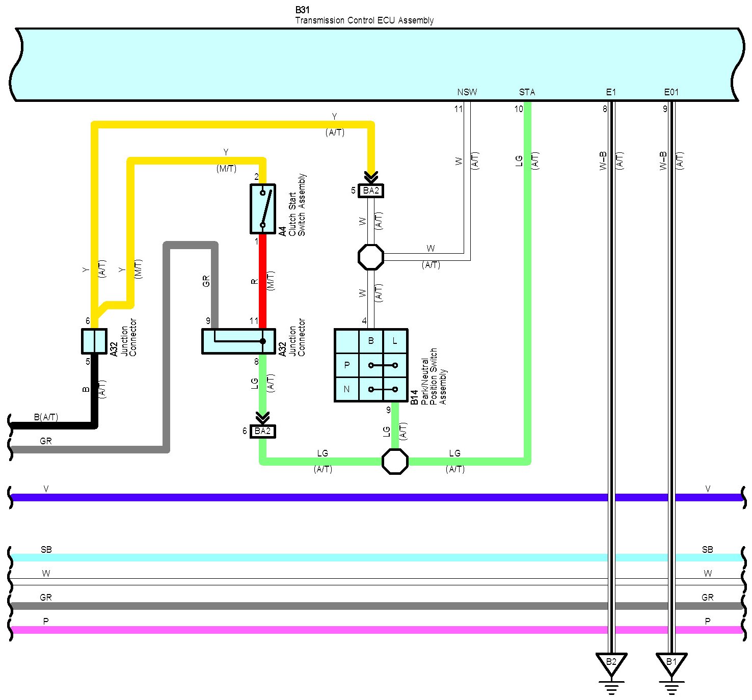Click the NSW terminal label on the ECU
The image size is (752, 700).
[x=467, y=92]
